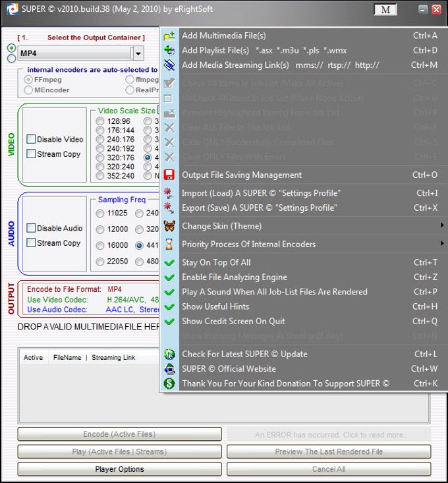Click Encode (Active Files) button
448x483 pixels.
(119, 434)
